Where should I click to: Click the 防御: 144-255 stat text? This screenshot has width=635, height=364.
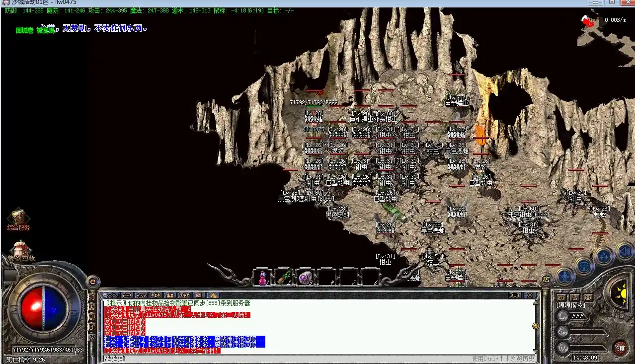24,10
